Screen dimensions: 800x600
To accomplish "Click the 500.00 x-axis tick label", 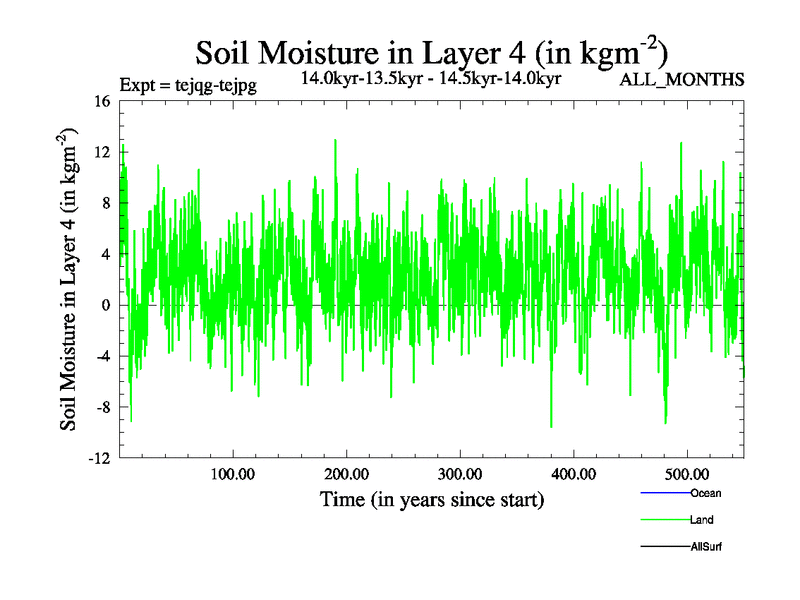I will pos(687,473).
